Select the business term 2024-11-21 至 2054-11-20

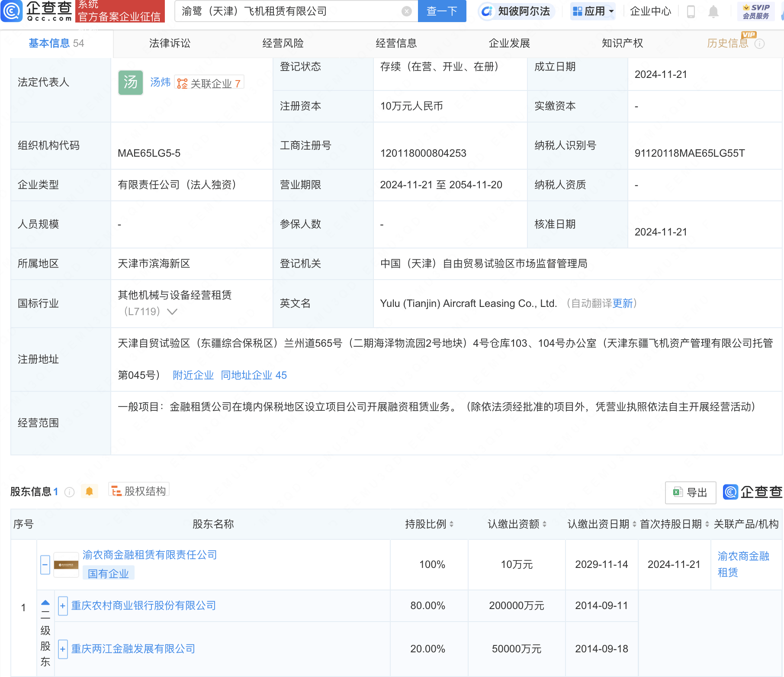pos(441,185)
